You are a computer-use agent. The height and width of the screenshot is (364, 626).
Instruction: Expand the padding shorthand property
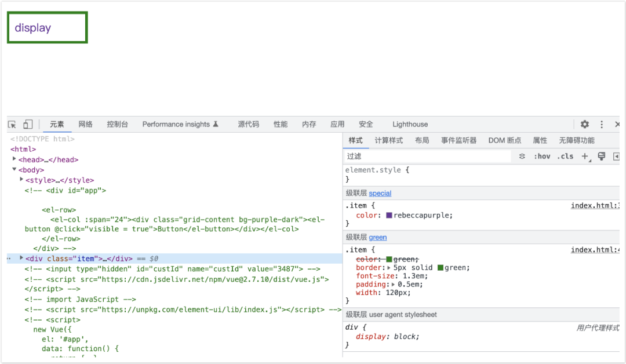coord(393,285)
